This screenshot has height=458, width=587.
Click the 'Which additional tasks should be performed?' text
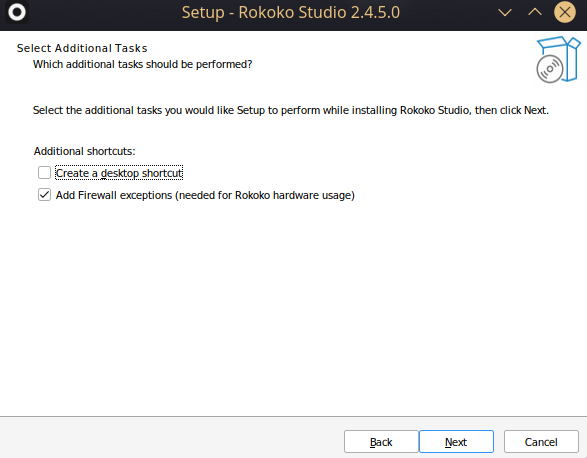click(143, 64)
